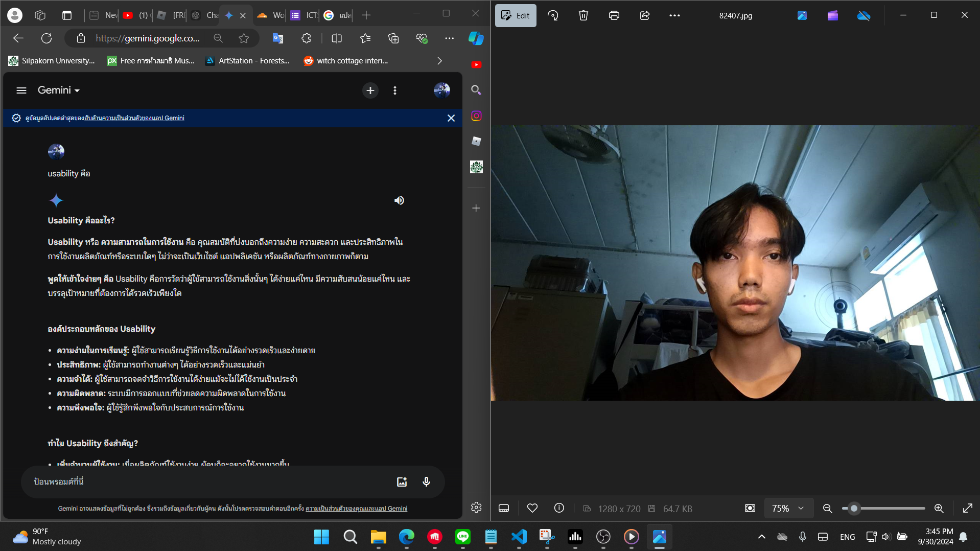The image size is (980, 551).
Task: Play Gemini response audio with speaker icon
Action: pyautogui.click(x=399, y=200)
